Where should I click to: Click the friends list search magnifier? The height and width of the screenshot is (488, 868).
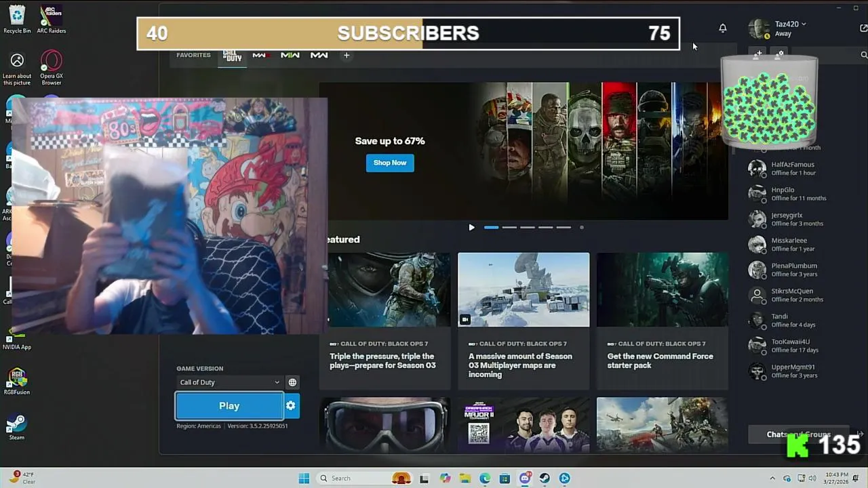(863, 55)
